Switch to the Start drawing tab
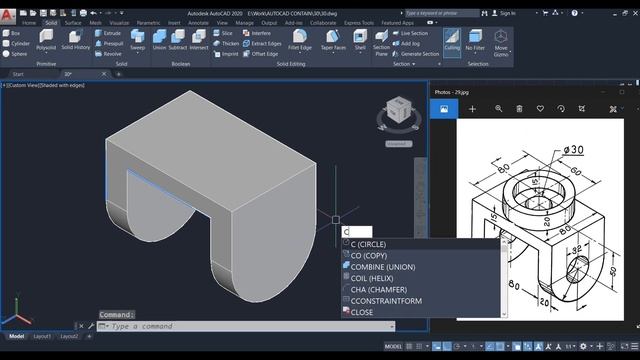This screenshot has height=360, width=640. pyautogui.click(x=18, y=74)
